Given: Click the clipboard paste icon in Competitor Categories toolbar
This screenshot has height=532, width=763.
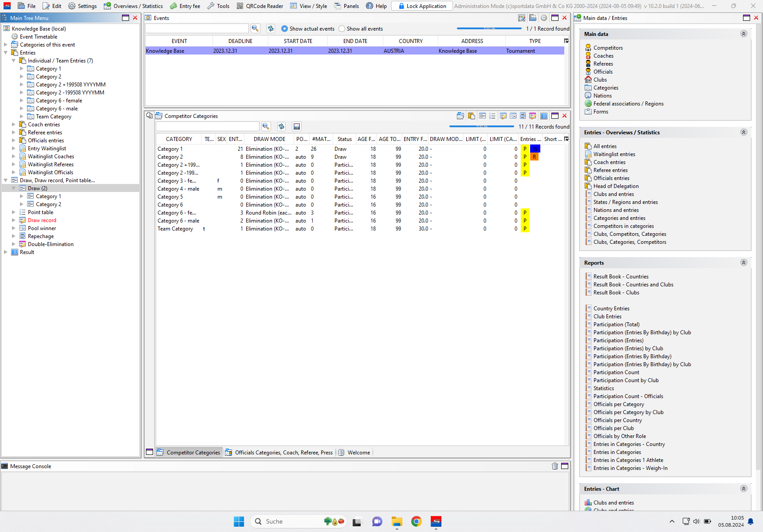Looking at the screenshot, I should [x=471, y=116].
